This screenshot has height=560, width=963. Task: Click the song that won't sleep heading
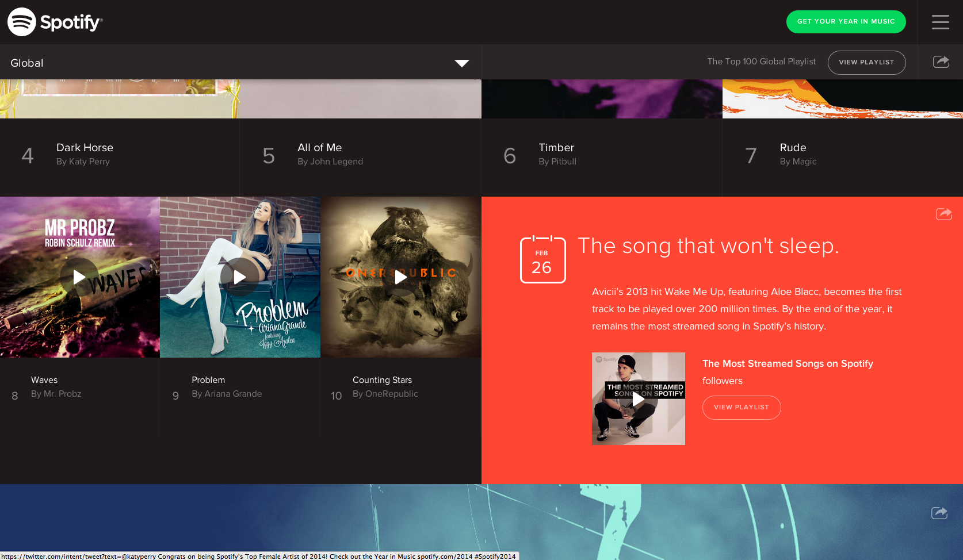coord(708,246)
